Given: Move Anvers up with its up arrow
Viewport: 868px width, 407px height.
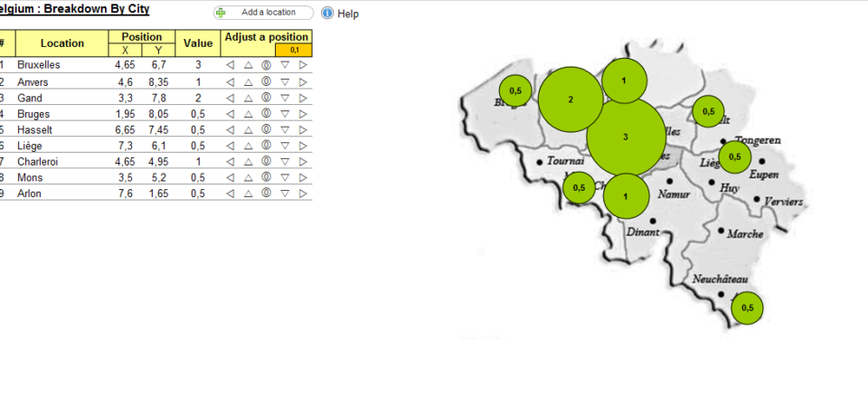Looking at the screenshot, I should 248,81.
